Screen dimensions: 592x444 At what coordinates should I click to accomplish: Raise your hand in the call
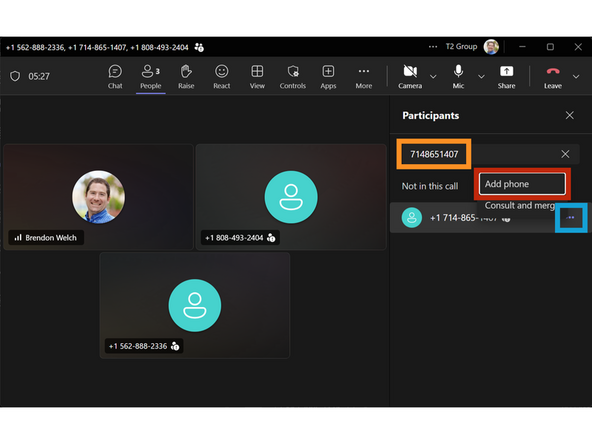(186, 76)
